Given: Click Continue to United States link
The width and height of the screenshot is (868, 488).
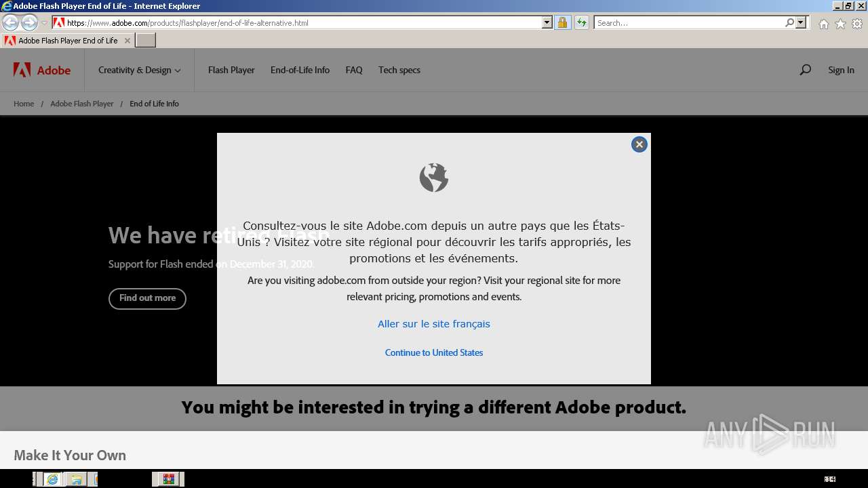Looking at the screenshot, I should [x=434, y=352].
